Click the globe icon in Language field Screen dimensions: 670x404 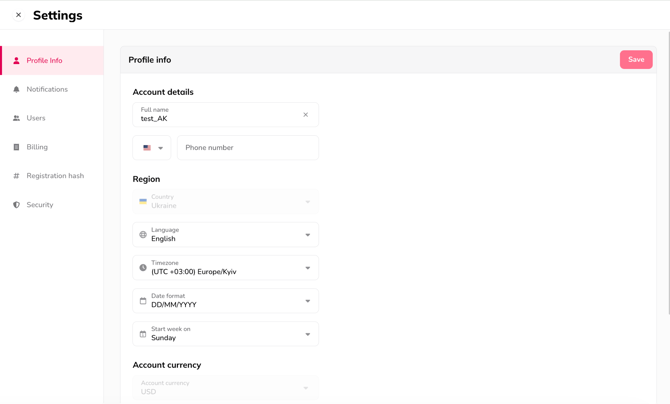pyautogui.click(x=143, y=235)
